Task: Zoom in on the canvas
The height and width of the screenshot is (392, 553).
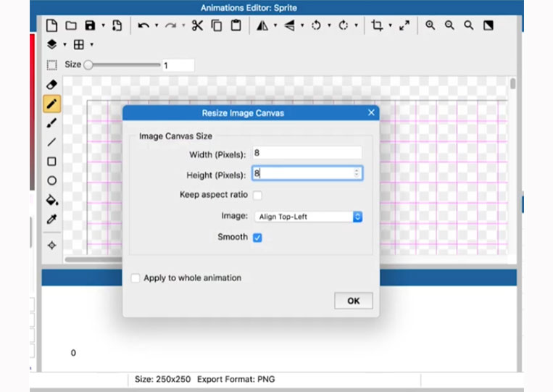Action: click(x=431, y=25)
